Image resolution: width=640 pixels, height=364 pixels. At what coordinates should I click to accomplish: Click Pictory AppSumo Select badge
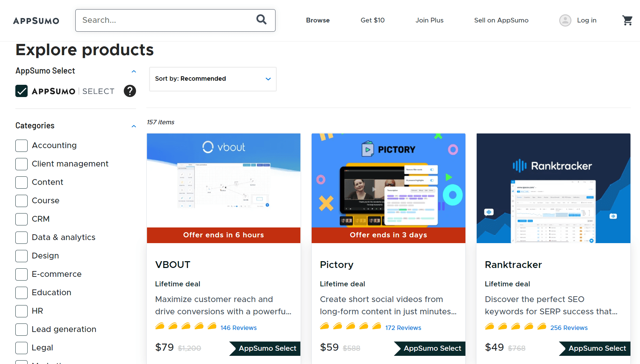pos(430,348)
